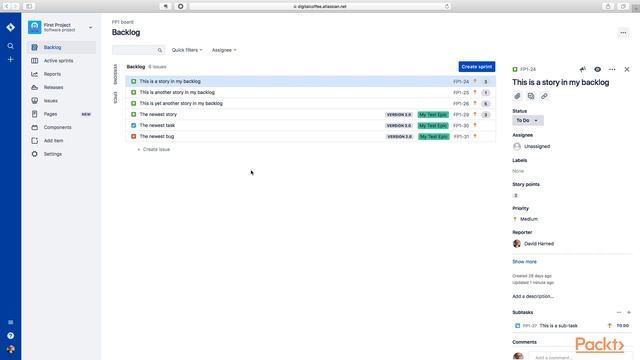Image resolution: width=640 pixels, height=360 pixels.
Task: Open the Assignee filter dropdown
Action: coord(224,50)
